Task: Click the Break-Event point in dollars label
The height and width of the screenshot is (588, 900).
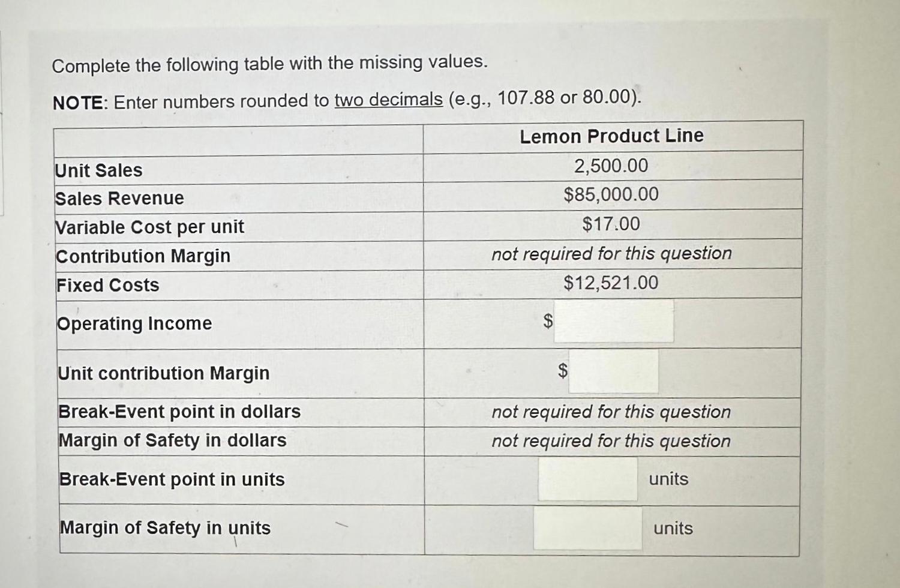Action: pyautogui.click(x=179, y=412)
